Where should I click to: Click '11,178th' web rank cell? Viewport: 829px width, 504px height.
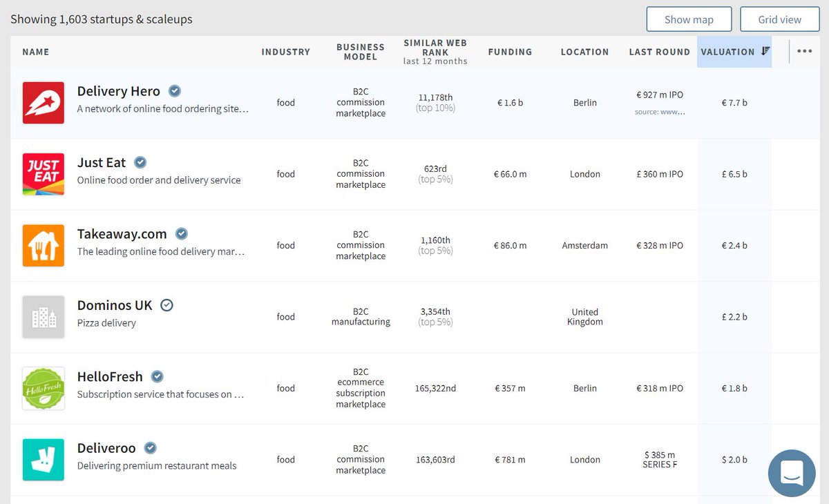436,97
